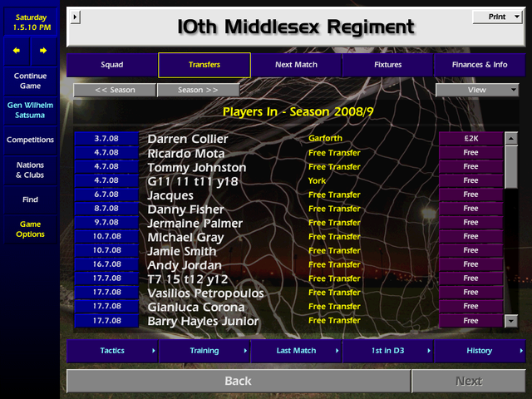The width and height of the screenshot is (532, 399).
Task: Switch to the Squad tab
Action: click(112, 65)
